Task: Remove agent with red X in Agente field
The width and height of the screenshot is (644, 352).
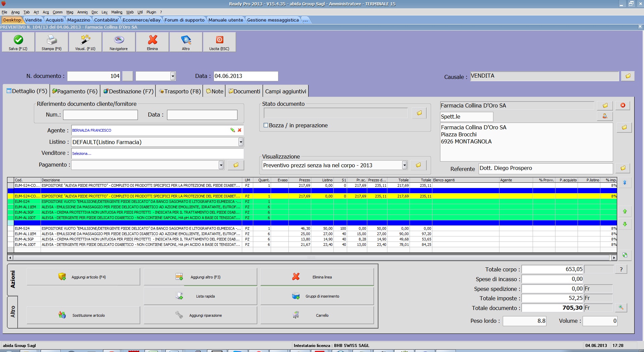Action: click(239, 130)
